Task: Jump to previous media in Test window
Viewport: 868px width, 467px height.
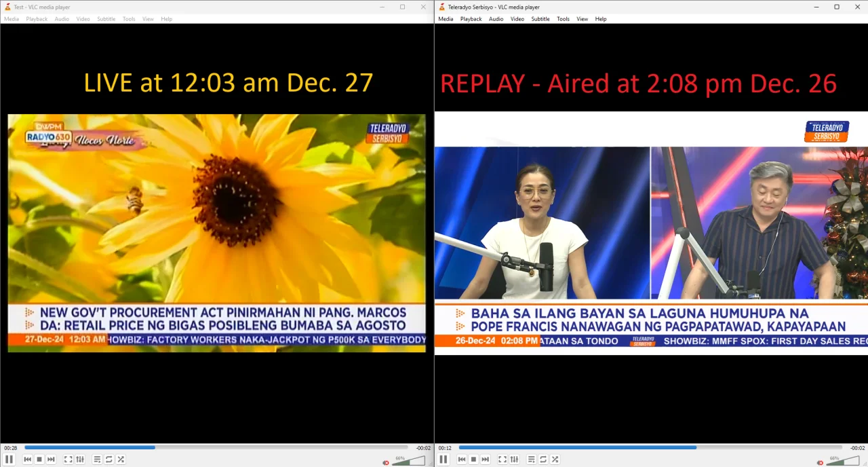Action: tap(27, 460)
